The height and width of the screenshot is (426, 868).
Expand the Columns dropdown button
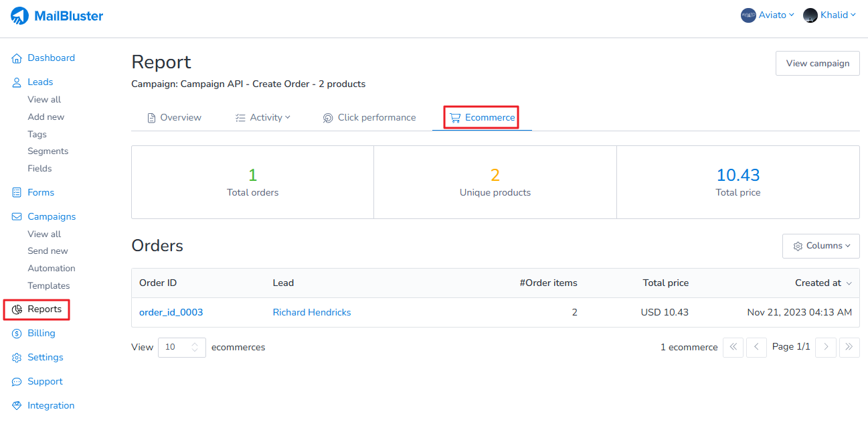pos(820,246)
